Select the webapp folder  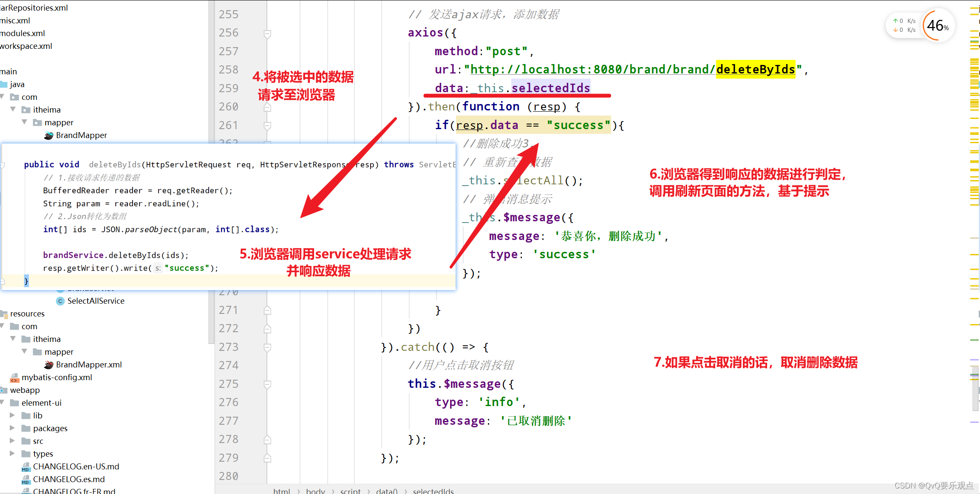25,390
